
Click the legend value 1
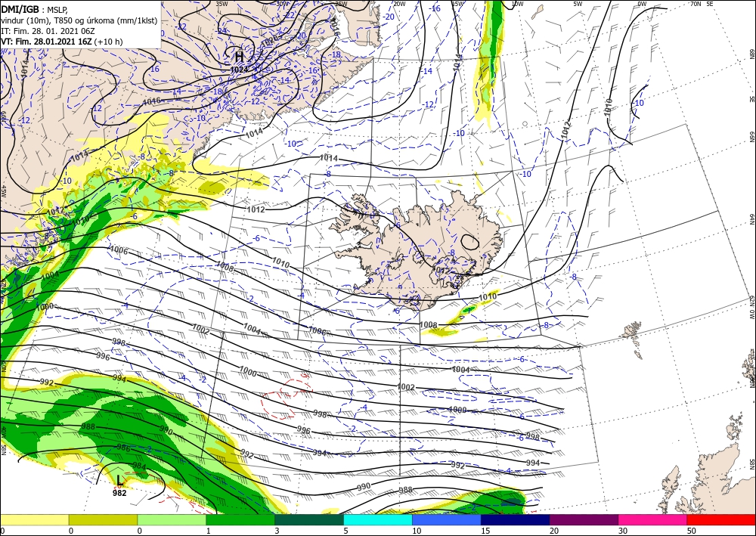[208, 531]
